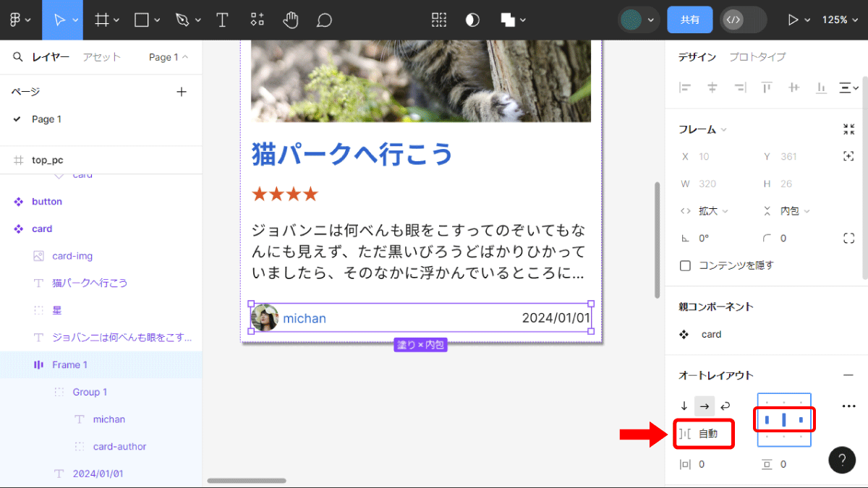Switch to the レイヤー tab
The image size is (868, 488).
(51, 57)
